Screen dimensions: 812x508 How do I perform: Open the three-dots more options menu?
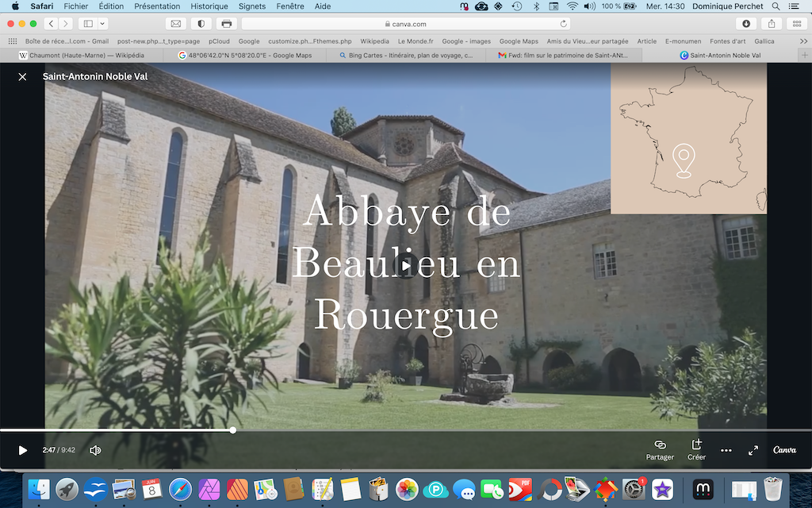coord(726,451)
